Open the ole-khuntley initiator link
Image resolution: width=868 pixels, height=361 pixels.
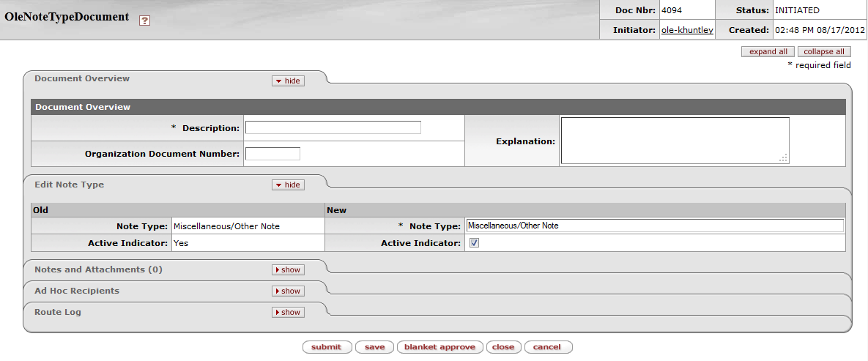[x=687, y=30]
